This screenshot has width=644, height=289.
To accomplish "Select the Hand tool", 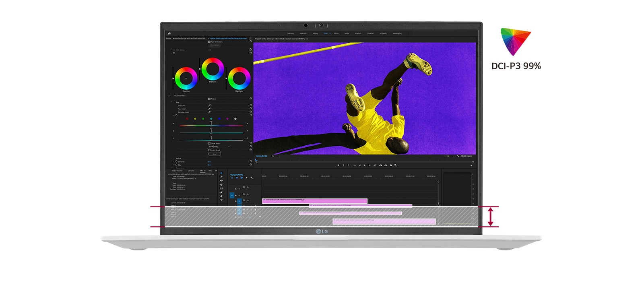I will [221, 196].
